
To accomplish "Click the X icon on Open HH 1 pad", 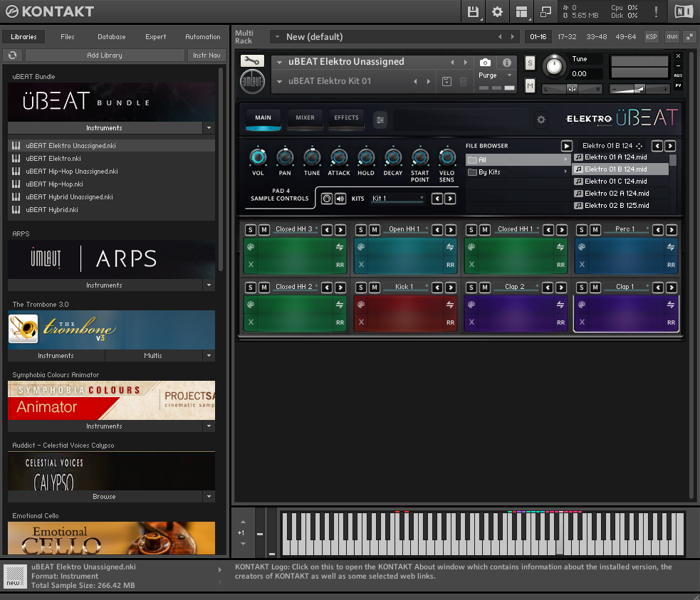I will 361,265.
